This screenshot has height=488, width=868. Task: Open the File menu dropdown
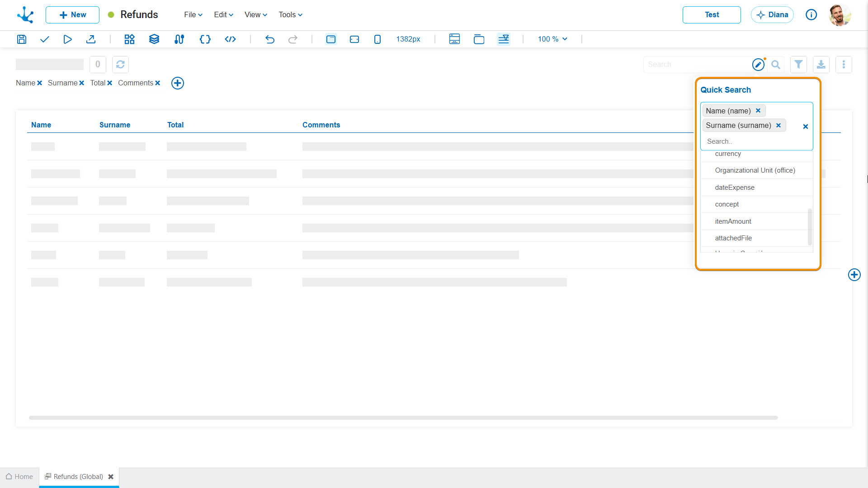(193, 15)
